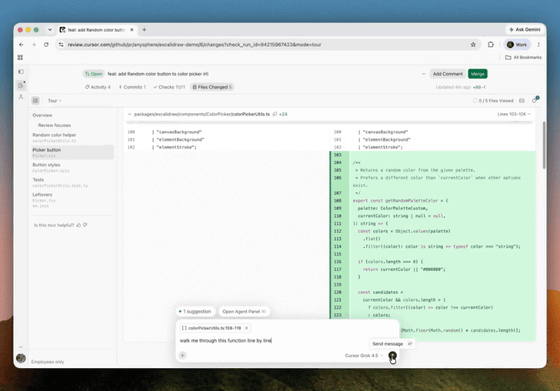Select Button styles tour step
The image size is (560, 391).
[x=72, y=167]
